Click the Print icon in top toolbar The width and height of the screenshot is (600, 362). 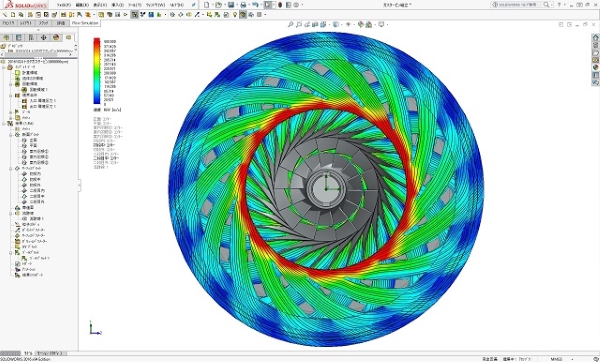click(x=243, y=5)
